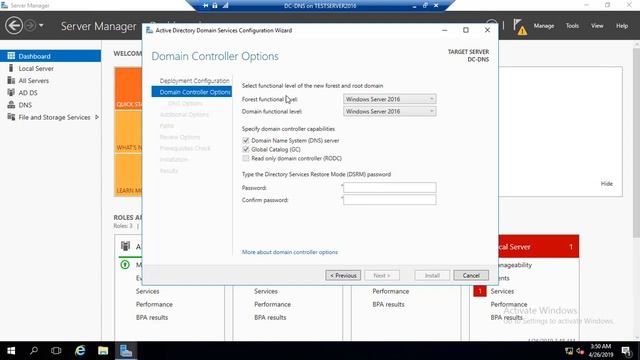Open taskbar search
The image size is (640, 360).
[34, 351]
